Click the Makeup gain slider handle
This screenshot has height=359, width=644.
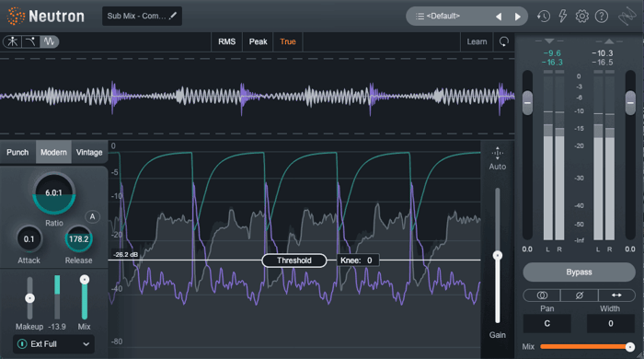click(x=29, y=298)
